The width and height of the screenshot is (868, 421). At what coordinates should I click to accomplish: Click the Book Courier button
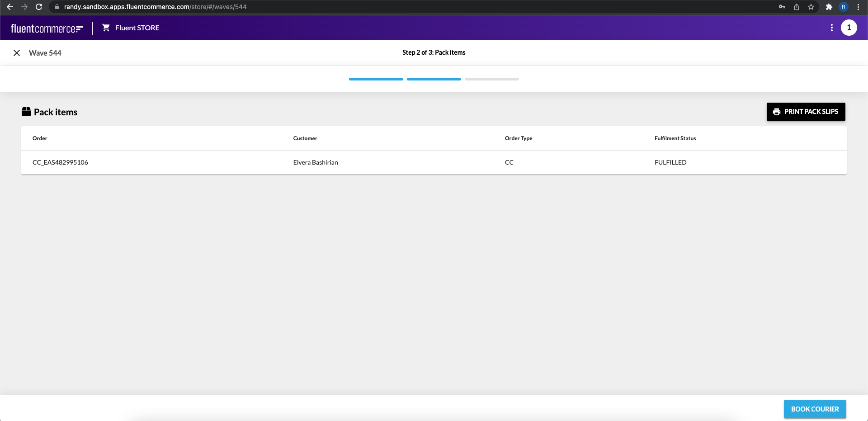[815, 409]
